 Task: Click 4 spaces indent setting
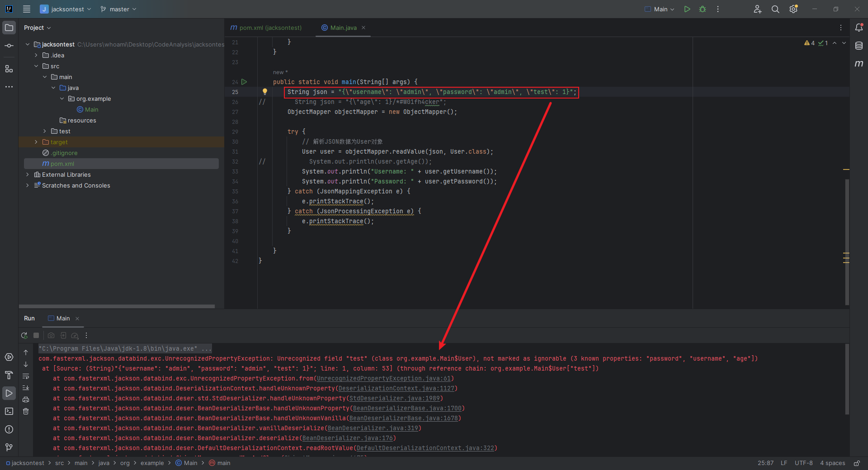point(832,463)
